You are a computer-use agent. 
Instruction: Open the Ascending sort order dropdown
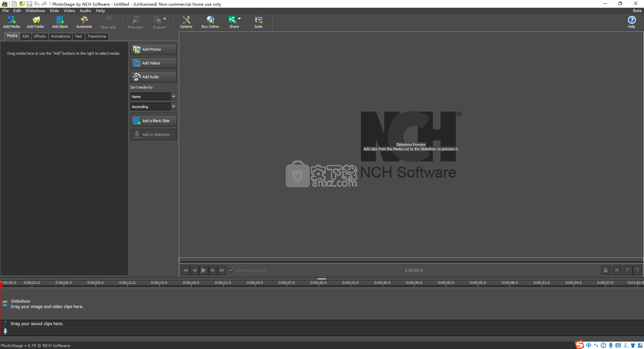(x=153, y=106)
